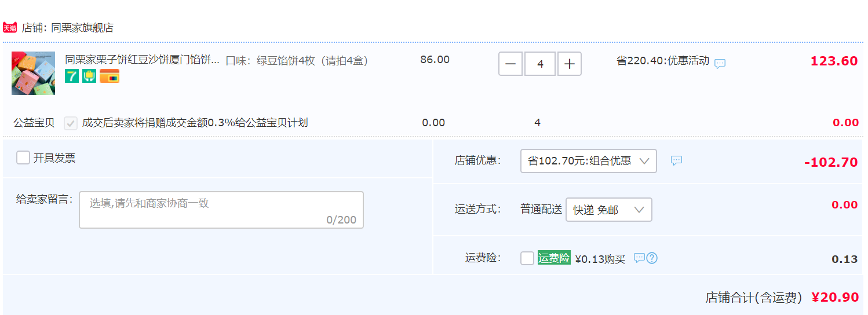Open comment bubble next to 优惠活动

point(720,64)
